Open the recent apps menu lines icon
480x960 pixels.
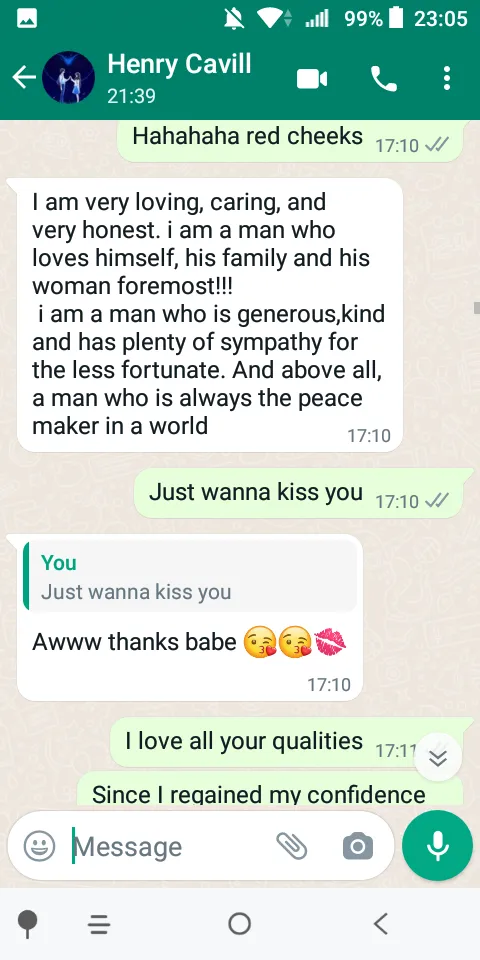99,924
